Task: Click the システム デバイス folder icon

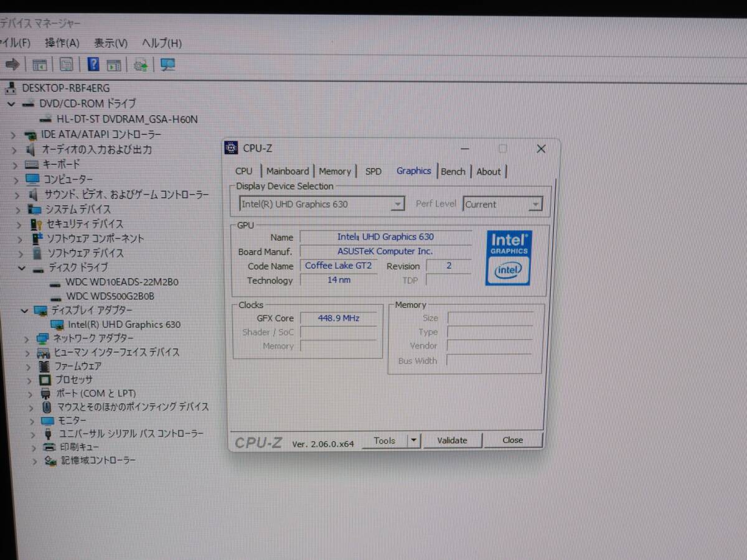Action: pos(34,210)
